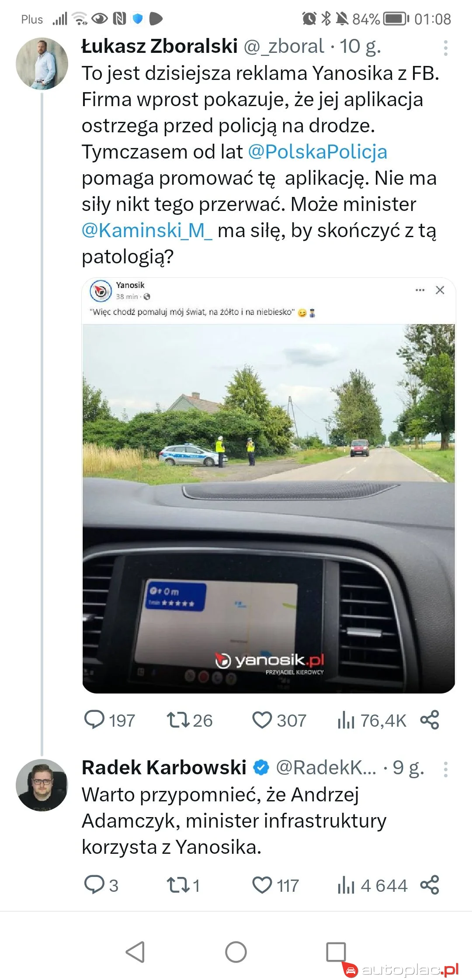This screenshot has width=472, height=980.
Task: Share Radek Karbowski's reply
Action: 430,885
